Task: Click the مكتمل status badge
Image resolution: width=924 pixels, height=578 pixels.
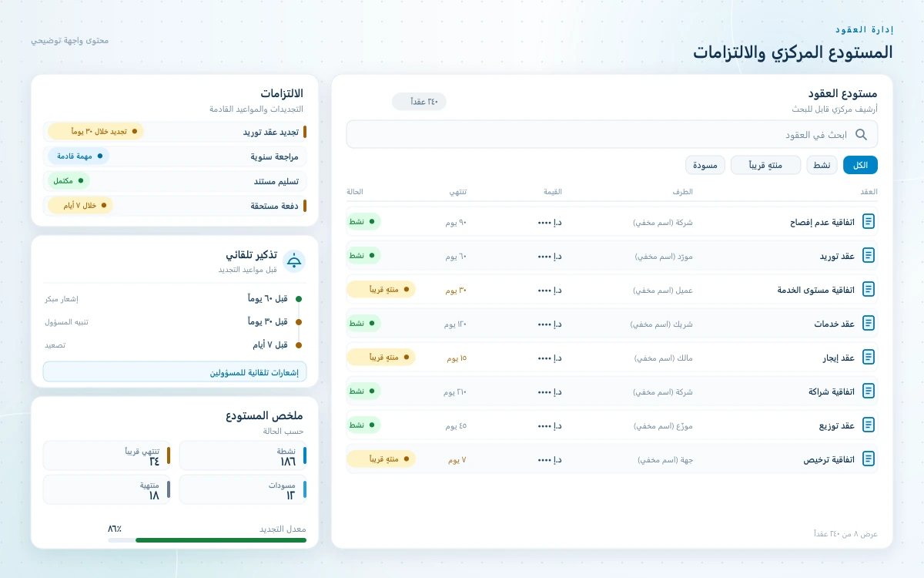Action: (69, 180)
